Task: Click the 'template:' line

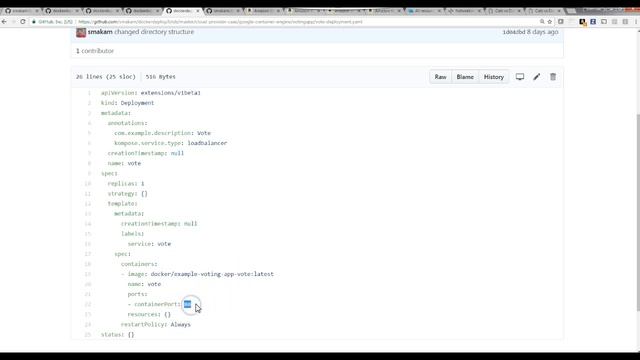Action: pyautogui.click(x=122, y=203)
